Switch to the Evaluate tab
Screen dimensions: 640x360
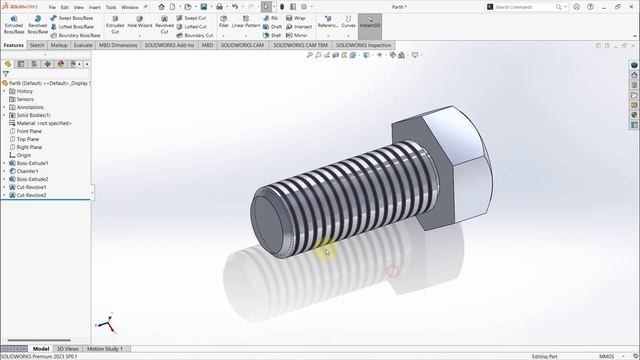pos(83,45)
